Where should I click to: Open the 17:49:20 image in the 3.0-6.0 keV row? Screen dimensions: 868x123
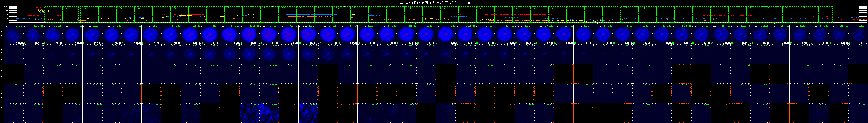pyautogui.click(x=14, y=34)
